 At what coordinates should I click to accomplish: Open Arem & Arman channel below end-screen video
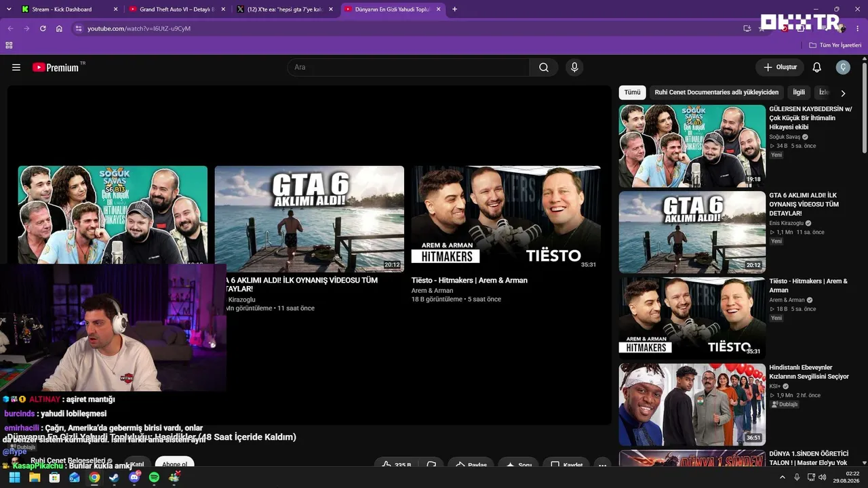432,291
